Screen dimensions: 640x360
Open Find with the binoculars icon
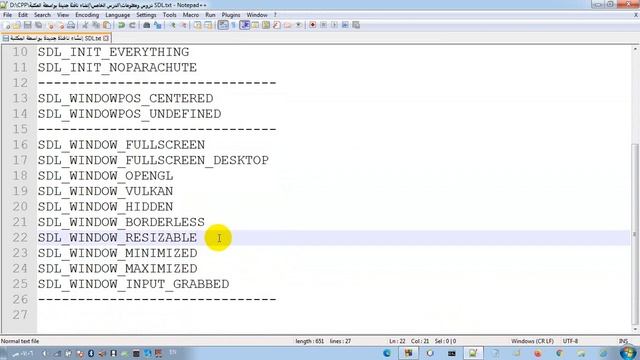point(147,25)
